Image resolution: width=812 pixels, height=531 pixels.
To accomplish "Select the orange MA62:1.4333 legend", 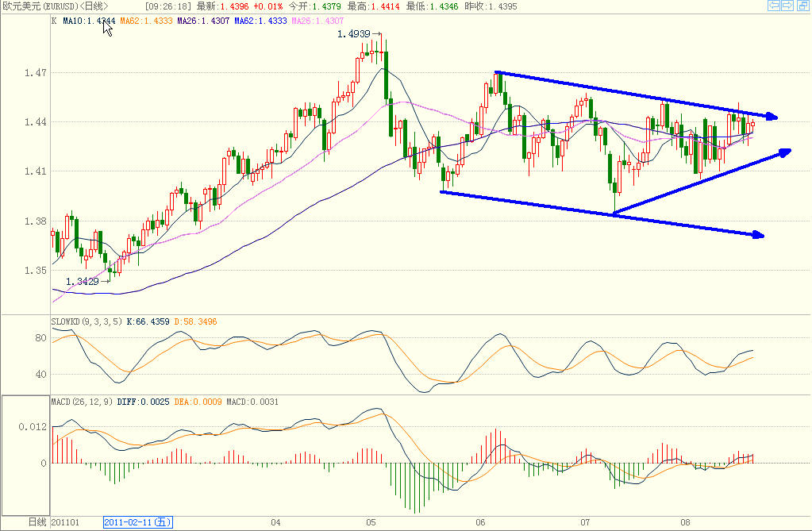I will pos(147,21).
